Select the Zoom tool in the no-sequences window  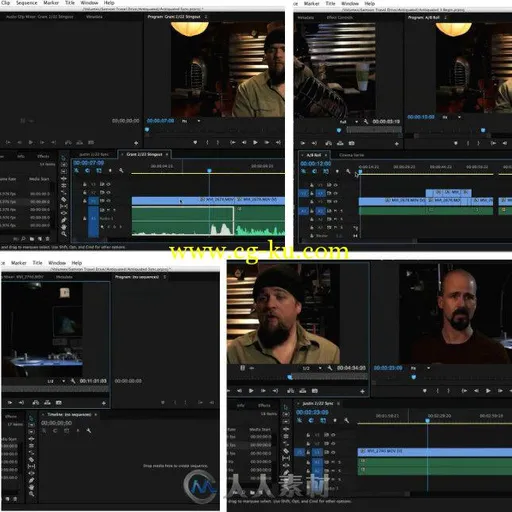coord(31,494)
